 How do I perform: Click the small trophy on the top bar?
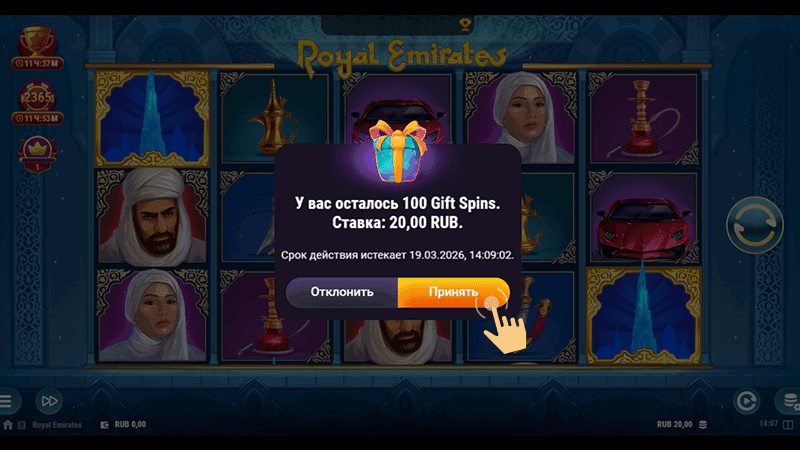(464, 24)
